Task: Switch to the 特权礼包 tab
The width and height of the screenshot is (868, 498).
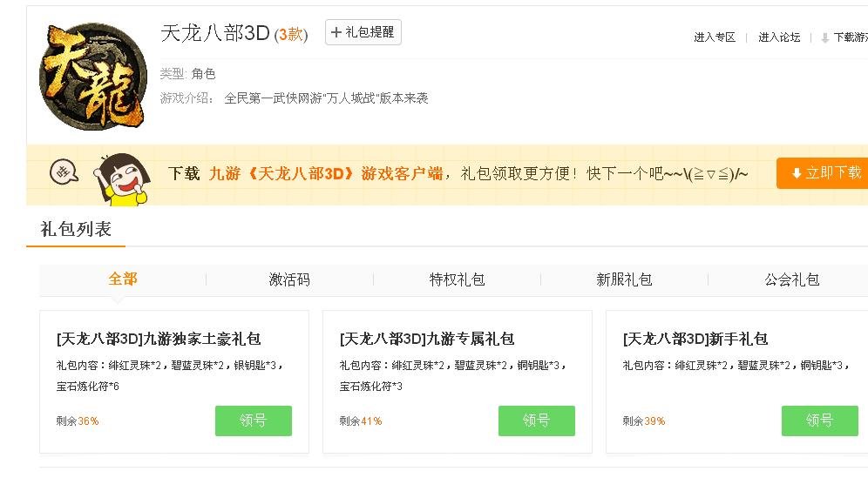Action: pyautogui.click(x=458, y=279)
